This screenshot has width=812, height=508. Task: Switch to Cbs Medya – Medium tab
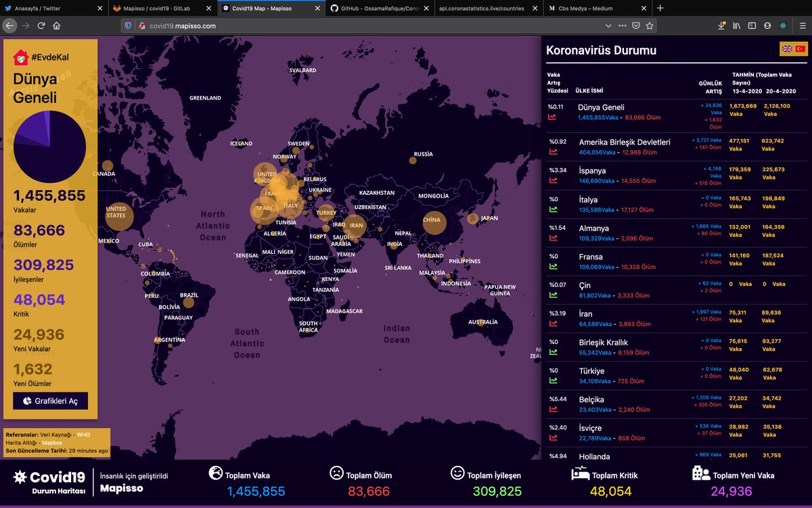pyautogui.click(x=597, y=8)
